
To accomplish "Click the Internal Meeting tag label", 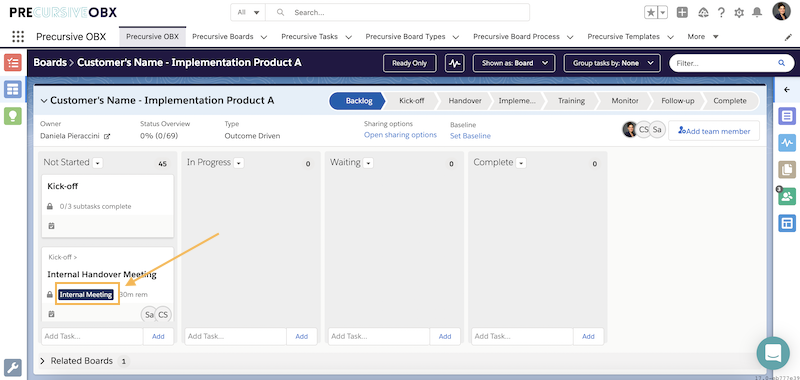I will click(86, 295).
